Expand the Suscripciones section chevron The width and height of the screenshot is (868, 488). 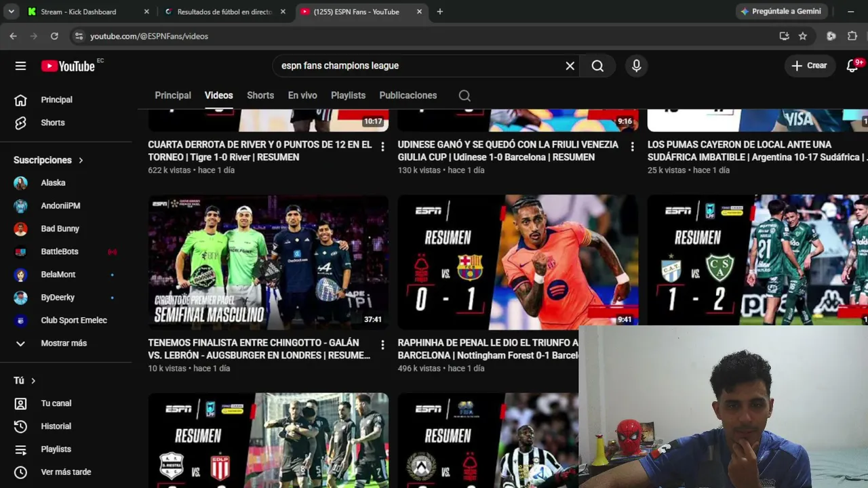[81, 161]
